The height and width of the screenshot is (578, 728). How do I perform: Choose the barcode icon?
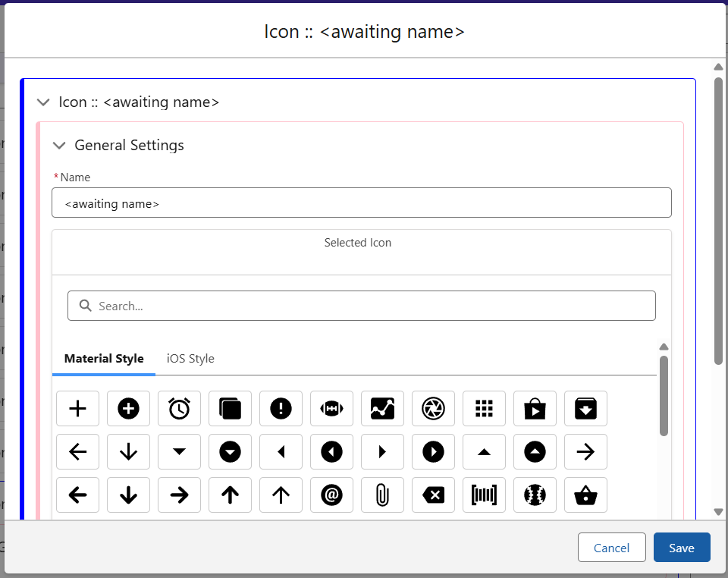484,495
